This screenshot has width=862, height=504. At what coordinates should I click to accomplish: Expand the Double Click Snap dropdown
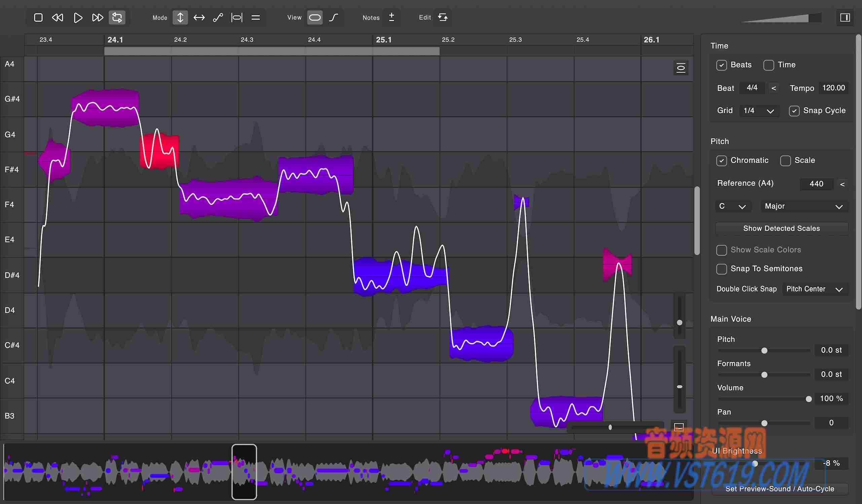(x=814, y=289)
